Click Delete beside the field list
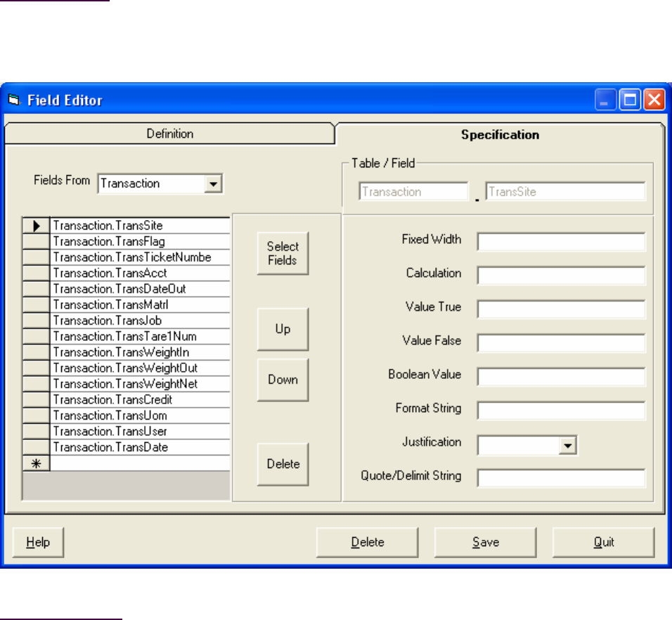The image size is (672, 620). point(283,464)
